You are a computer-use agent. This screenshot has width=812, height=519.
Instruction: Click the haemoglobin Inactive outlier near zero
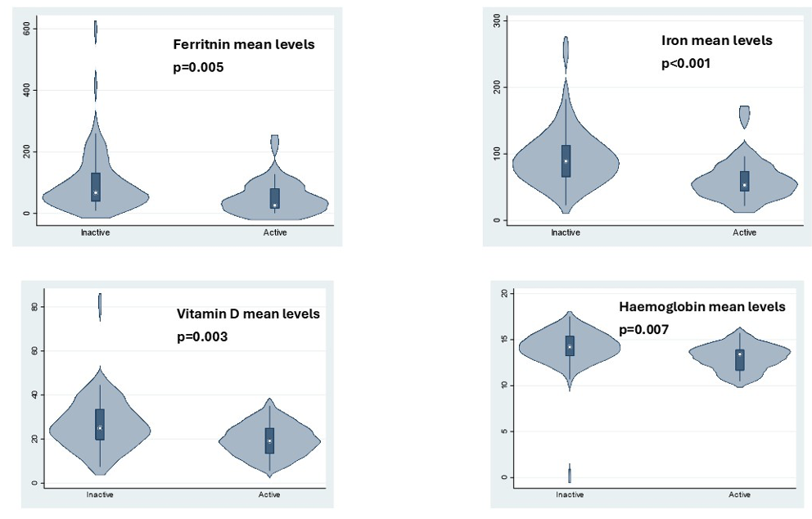pos(570,473)
